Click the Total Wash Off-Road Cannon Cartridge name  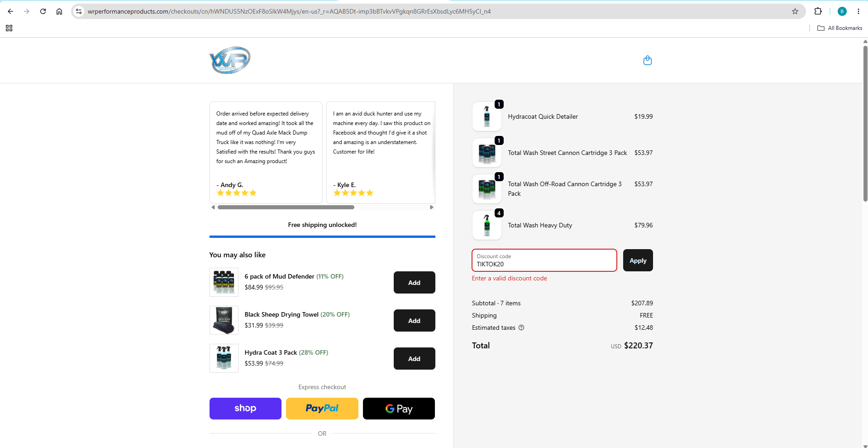[x=565, y=189]
